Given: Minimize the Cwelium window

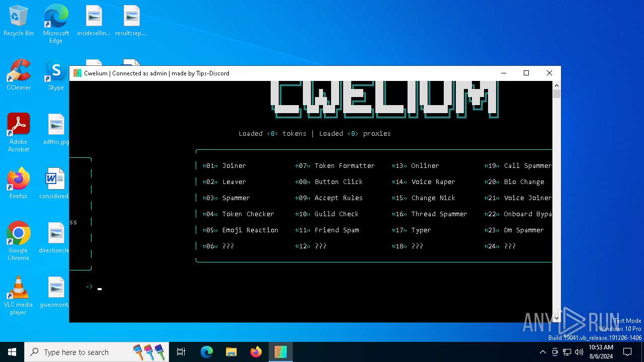Looking at the screenshot, I should coord(503,73).
